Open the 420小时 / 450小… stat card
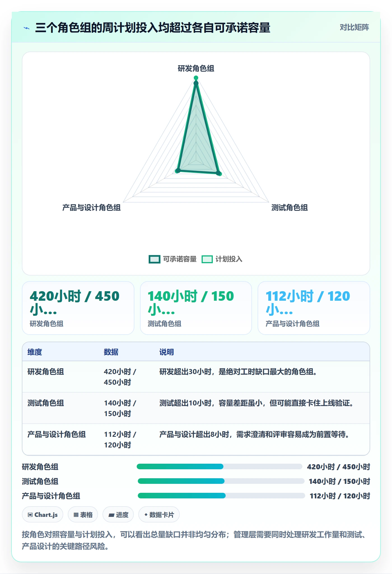Viewport: 392px width, 574px height. point(78,308)
